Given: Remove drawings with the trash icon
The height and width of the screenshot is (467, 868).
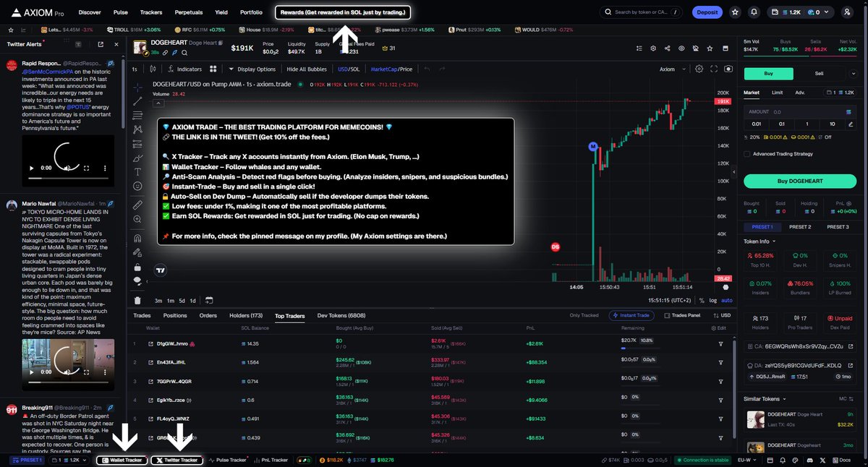Looking at the screenshot, I should (137, 300).
